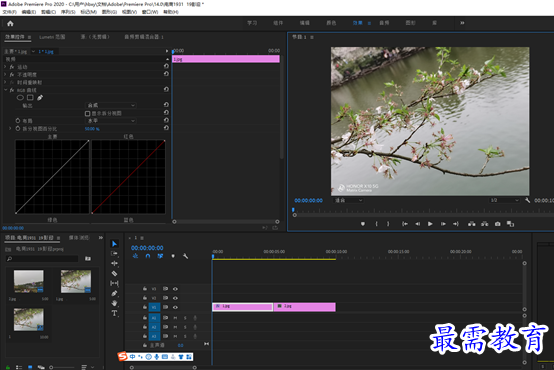Click the split view percentage value
This screenshot has height=370, width=554.
coord(92,129)
